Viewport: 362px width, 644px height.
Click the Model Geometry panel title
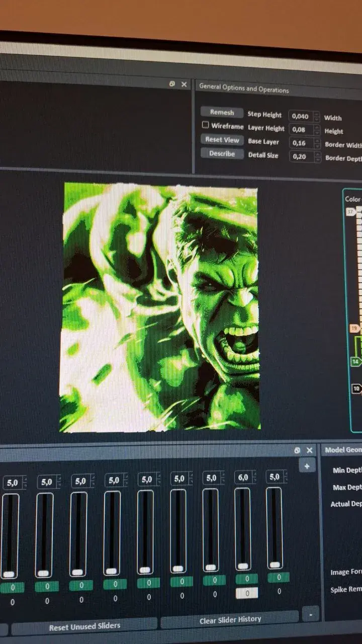(x=343, y=450)
